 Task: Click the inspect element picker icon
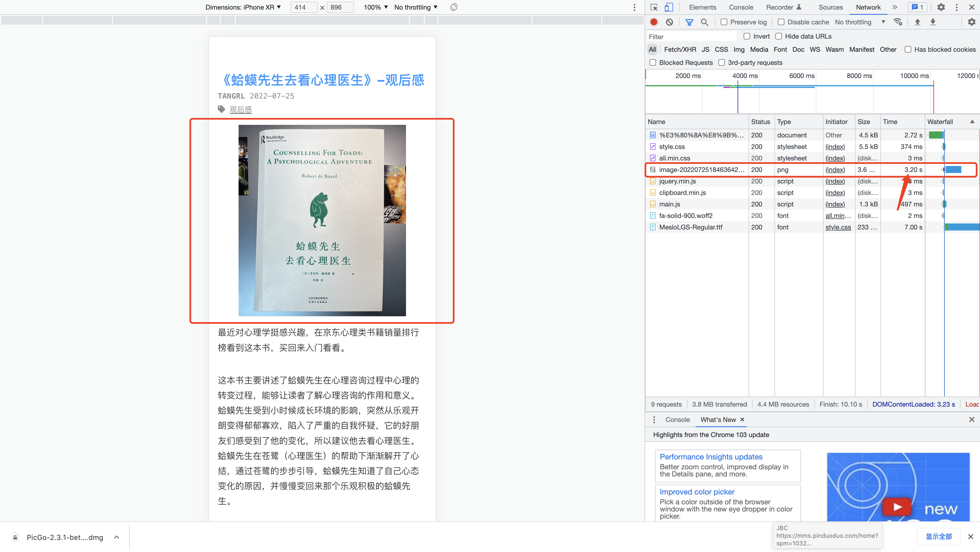(654, 7)
